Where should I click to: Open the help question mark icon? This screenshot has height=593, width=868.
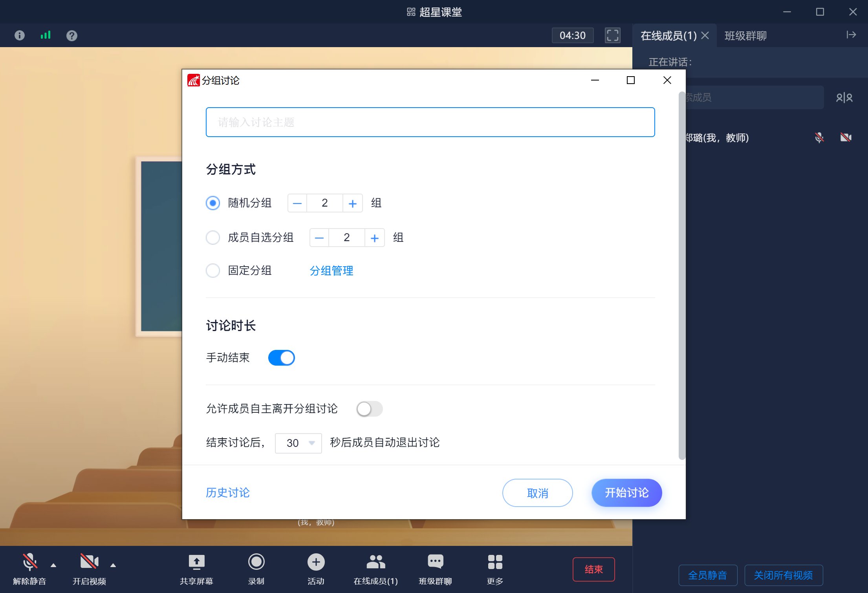(71, 36)
